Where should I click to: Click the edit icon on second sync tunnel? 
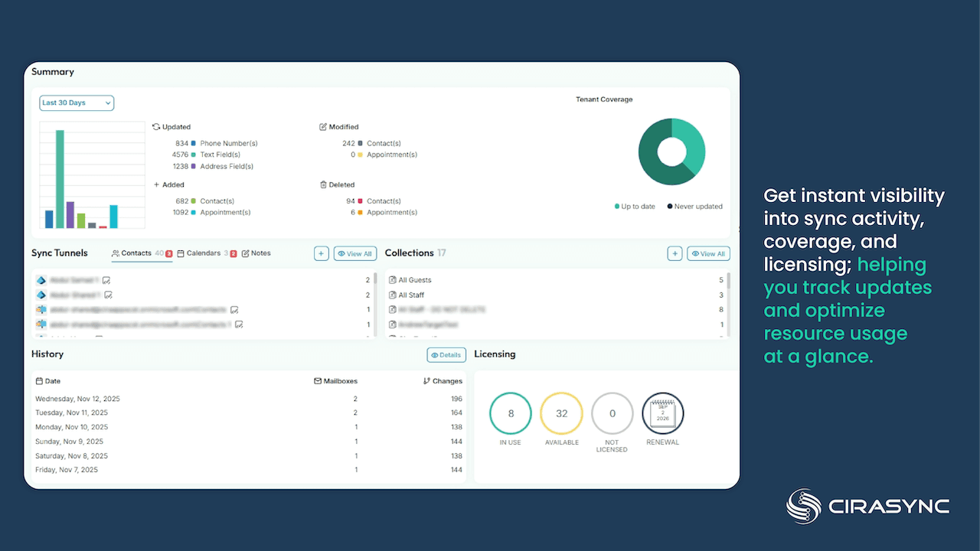pyautogui.click(x=109, y=295)
